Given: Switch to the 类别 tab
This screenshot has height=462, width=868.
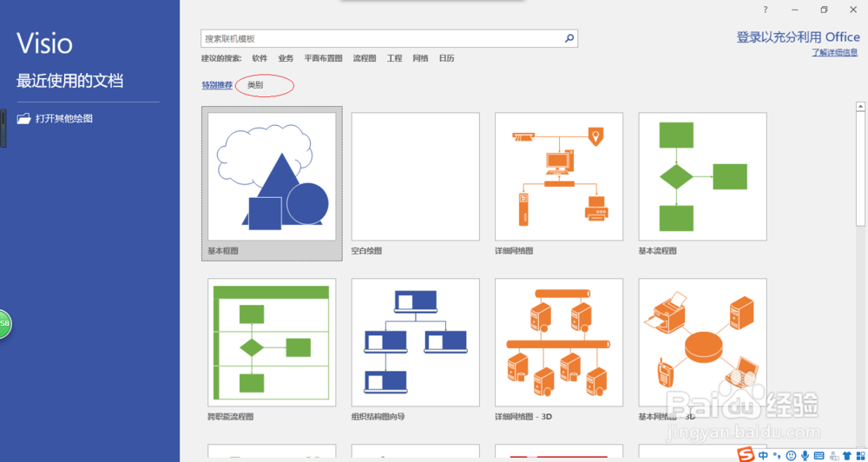Looking at the screenshot, I should pyautogui.click(x=255, y=85).
